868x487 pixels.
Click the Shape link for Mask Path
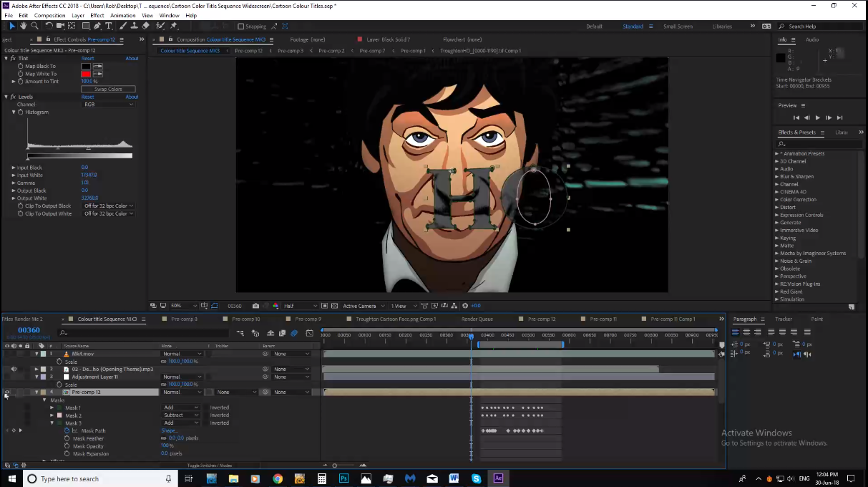tap(170, 430)
